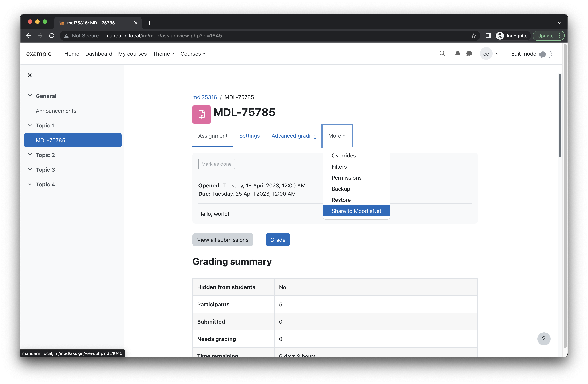The image size is (588, 384).
Task: Click Share to MoodleNet
Action: coord(356,211)
